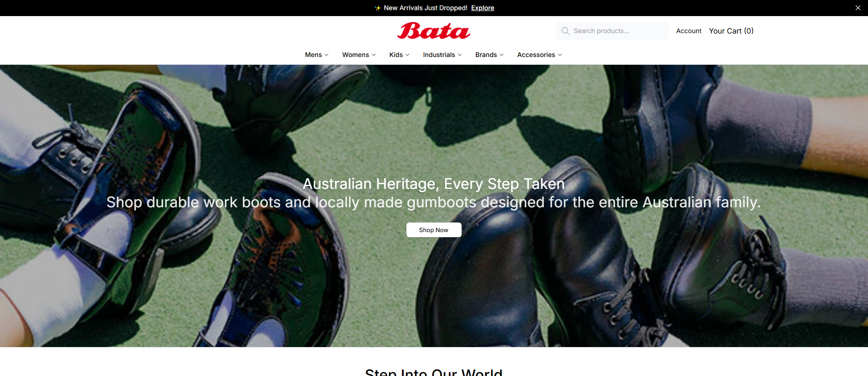Open the Mens menu
The image size is (868, 376).
(317, 55)
